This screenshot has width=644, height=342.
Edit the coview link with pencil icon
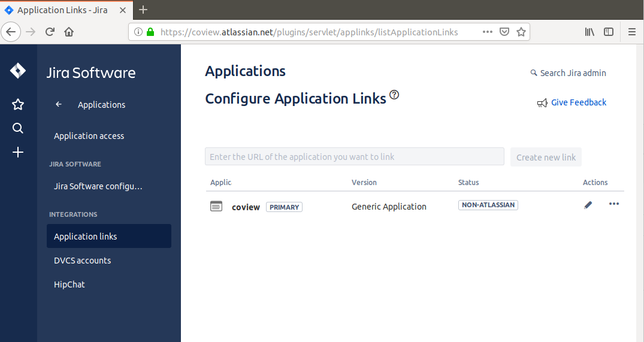[588, 205]
